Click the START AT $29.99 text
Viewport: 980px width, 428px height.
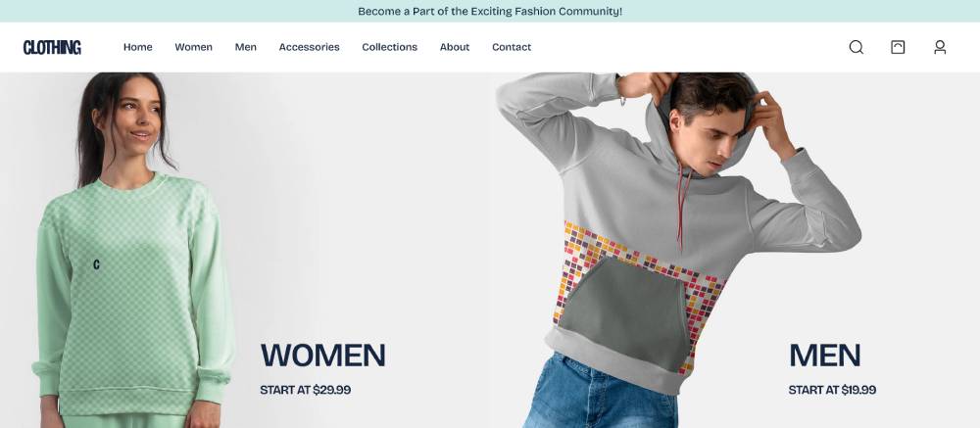305,390
